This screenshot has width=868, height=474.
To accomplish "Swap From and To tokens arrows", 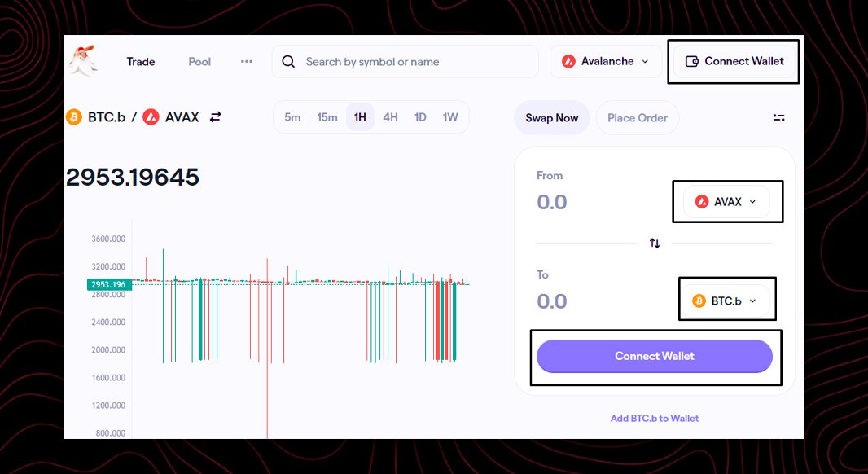I will 655,243.
